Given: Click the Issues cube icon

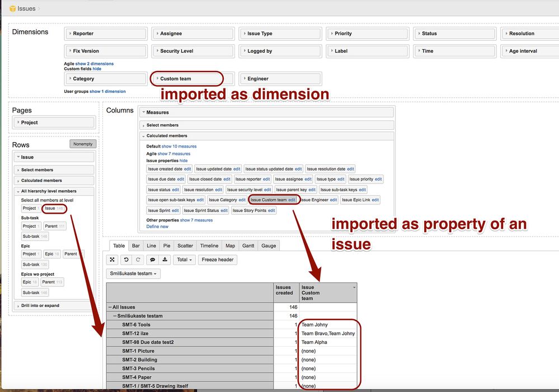Looking at the screenshot, I should 12,8.
